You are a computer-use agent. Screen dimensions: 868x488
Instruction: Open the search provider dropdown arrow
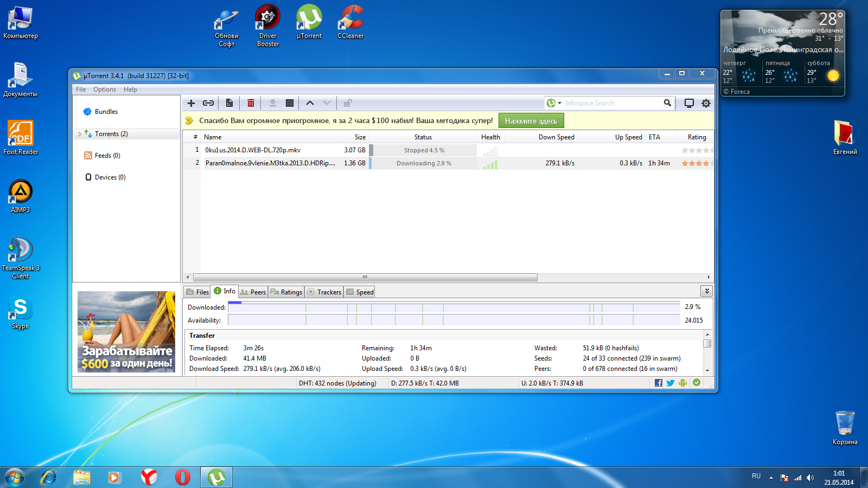tap(560, 103)
